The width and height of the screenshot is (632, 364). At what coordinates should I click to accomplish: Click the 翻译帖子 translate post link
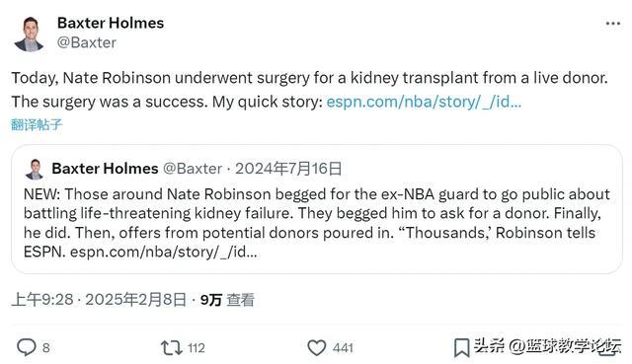[37, 124]
